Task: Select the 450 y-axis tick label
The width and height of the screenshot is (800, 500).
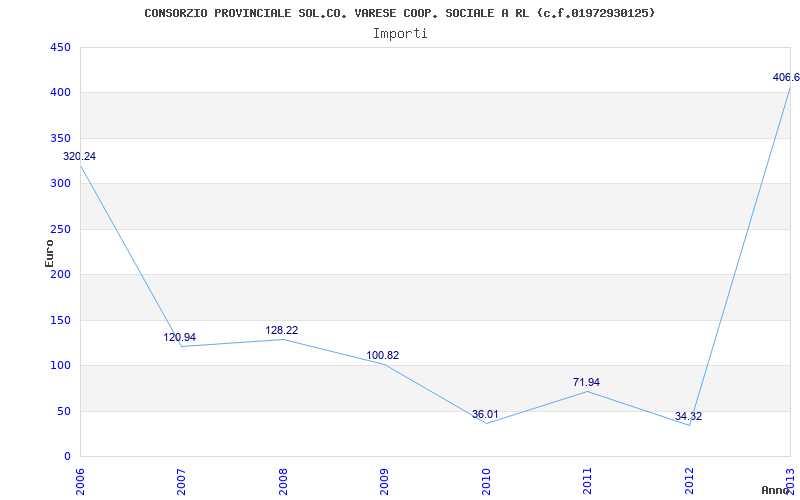Action: pos(60,47)
